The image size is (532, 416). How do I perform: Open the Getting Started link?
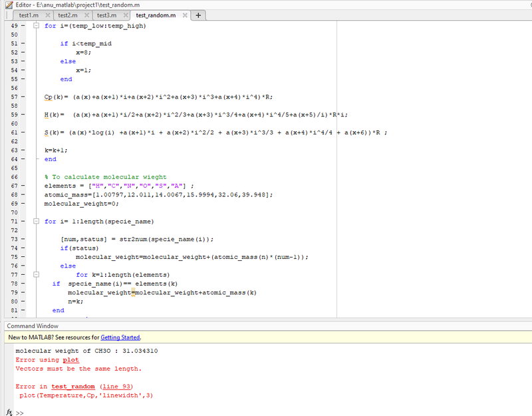(x=120, y=338)
